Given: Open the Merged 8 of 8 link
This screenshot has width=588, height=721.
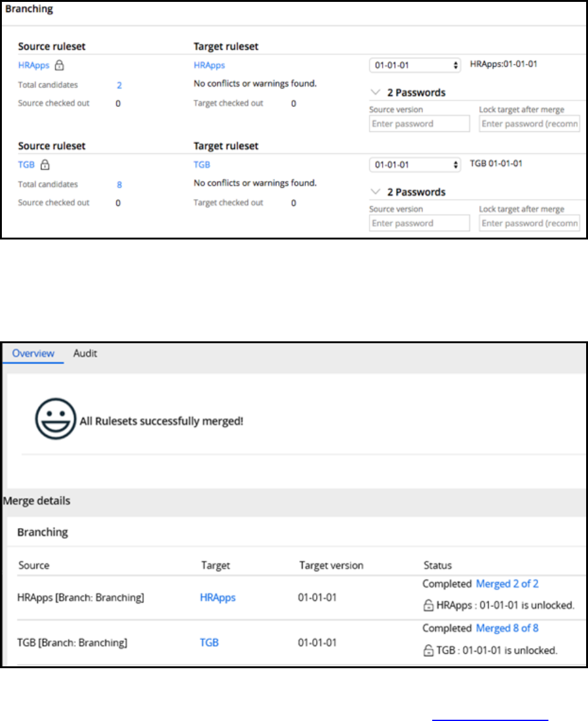Looking at the screenshot, I should [507, 628].
